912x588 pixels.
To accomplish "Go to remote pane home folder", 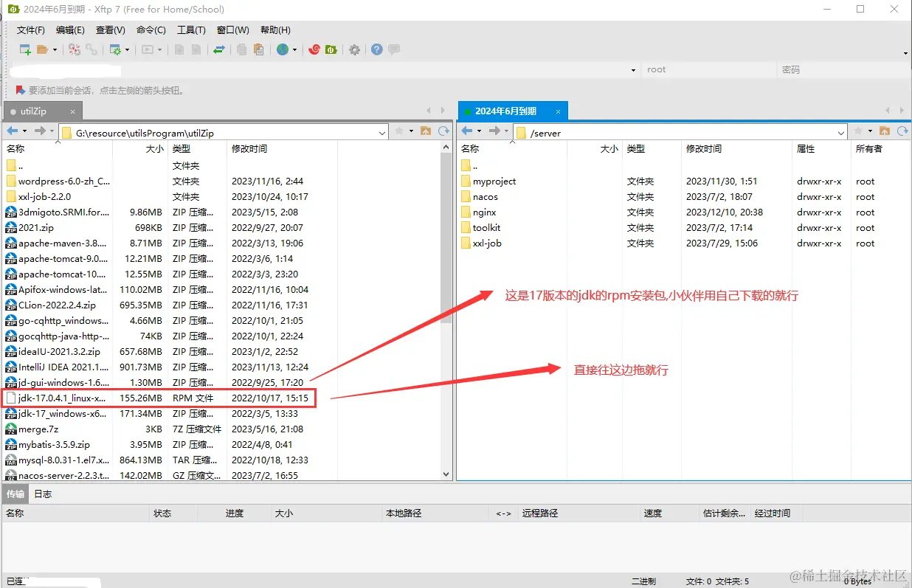I will (885, 131).
